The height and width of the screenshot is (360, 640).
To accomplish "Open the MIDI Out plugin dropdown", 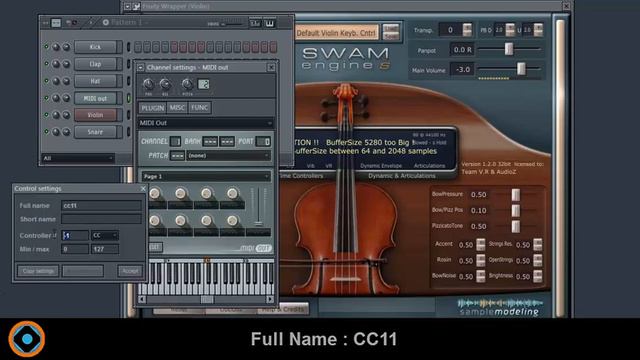I will [206, 123].
